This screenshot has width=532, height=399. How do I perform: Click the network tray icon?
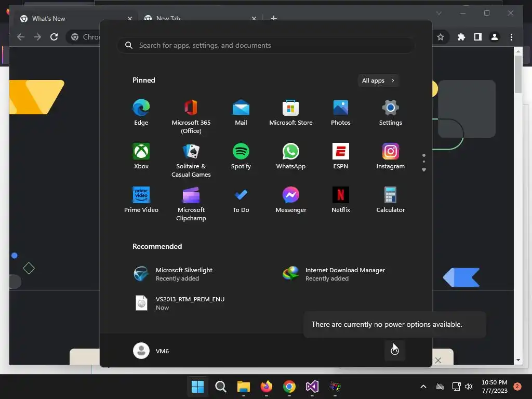(456, 387)
